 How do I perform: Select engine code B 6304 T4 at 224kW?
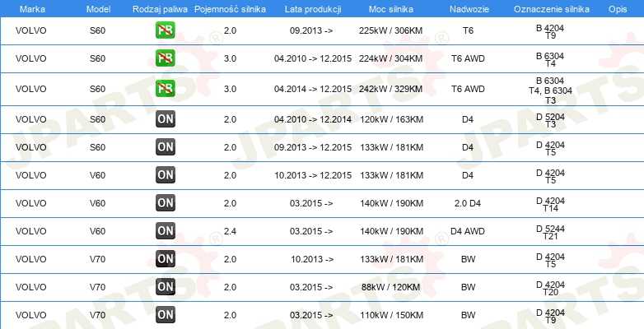click(x=550, y=59)
